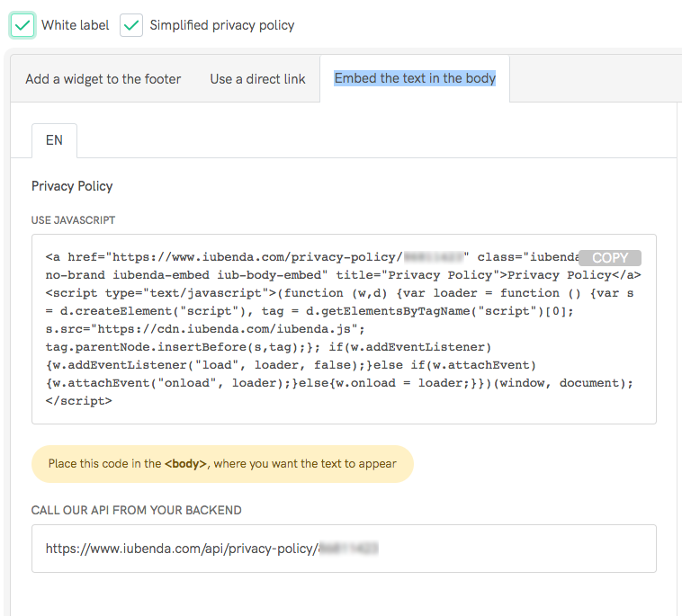Viewport: 682px width, 616px height.
Task: Select 'Embed the text in the body' tab
Action: pyautogui.click(x=415, y=78)
